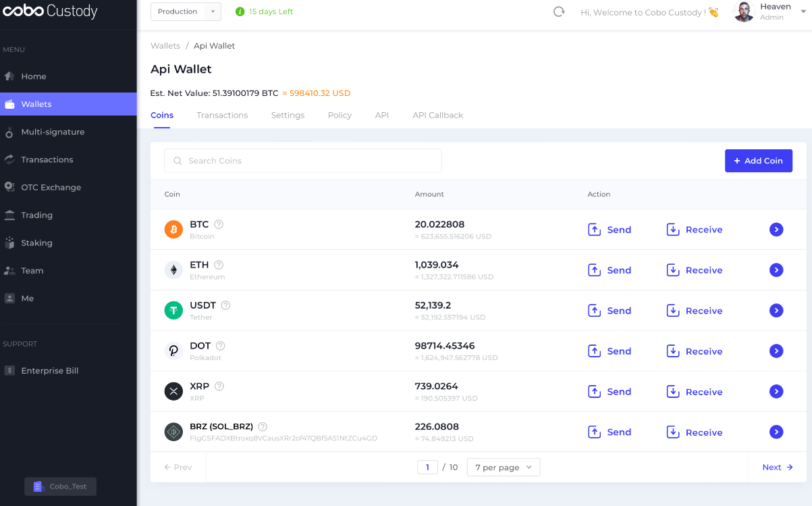
Task: Click Receive for USDT
Action: [x=695, y=311]
